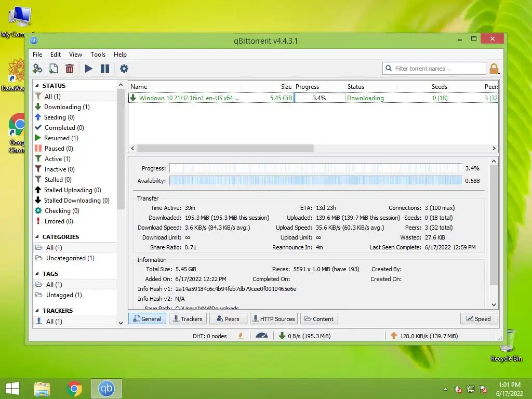
Task: Click the torrent list scroll right arrow
Action: [494, 148]
